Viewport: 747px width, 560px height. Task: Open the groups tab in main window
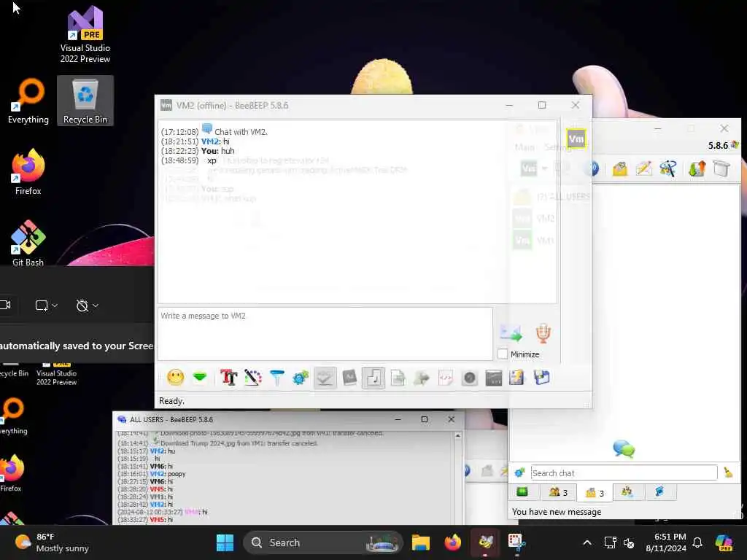(x=627, y=492)
